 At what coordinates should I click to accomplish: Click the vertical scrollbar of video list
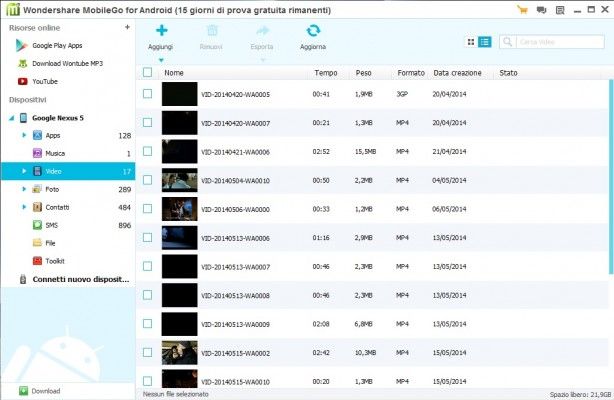coord(611,177)
